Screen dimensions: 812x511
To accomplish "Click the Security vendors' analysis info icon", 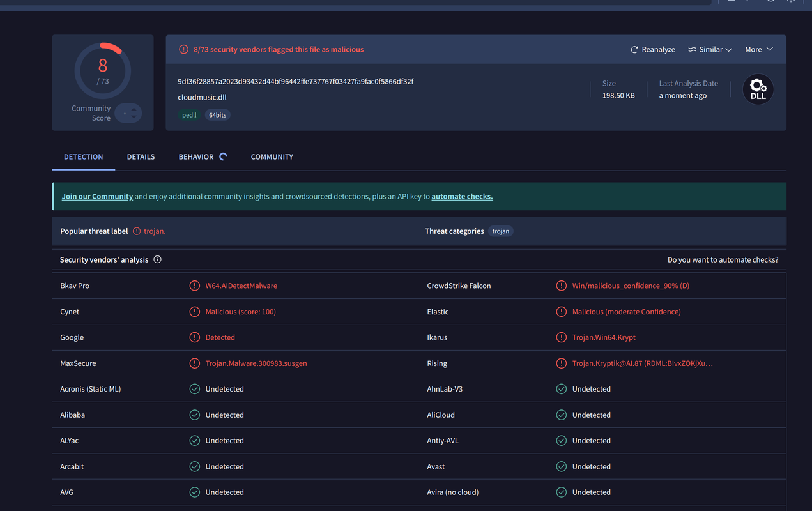I will 157,259.
